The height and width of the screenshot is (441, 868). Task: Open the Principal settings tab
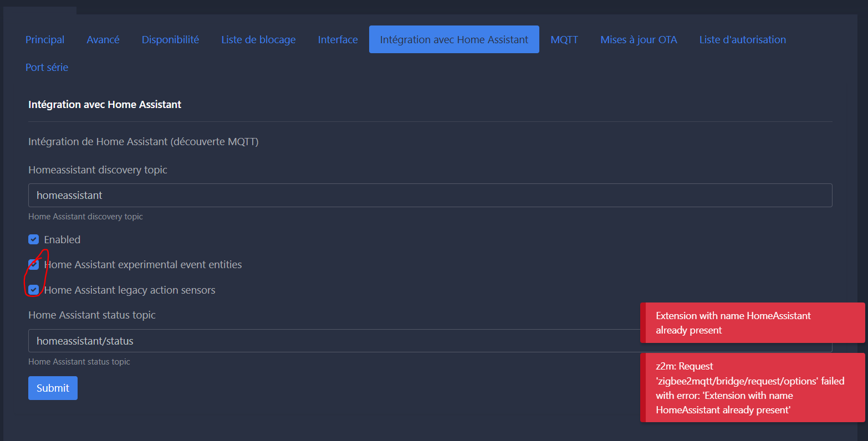tap(45, 39)
